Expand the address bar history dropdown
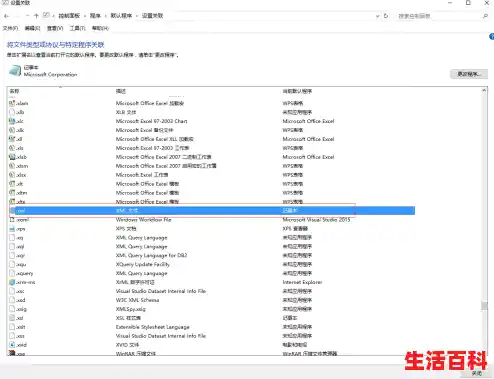Viewport: 494px width, 379px height. click(377, 16)
